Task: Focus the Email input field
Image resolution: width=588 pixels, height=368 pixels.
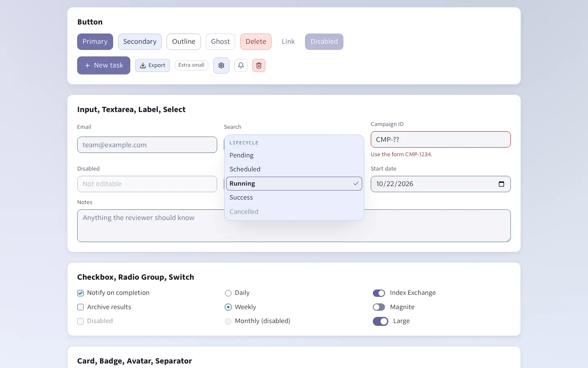Action: [147, 145]
